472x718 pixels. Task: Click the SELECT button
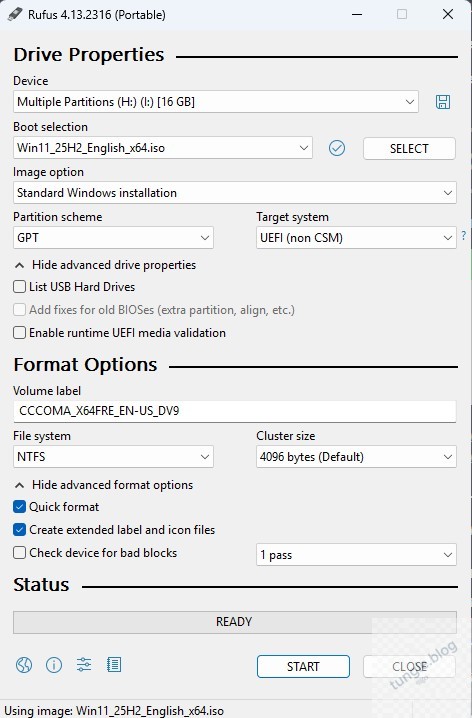pos(409,148)
